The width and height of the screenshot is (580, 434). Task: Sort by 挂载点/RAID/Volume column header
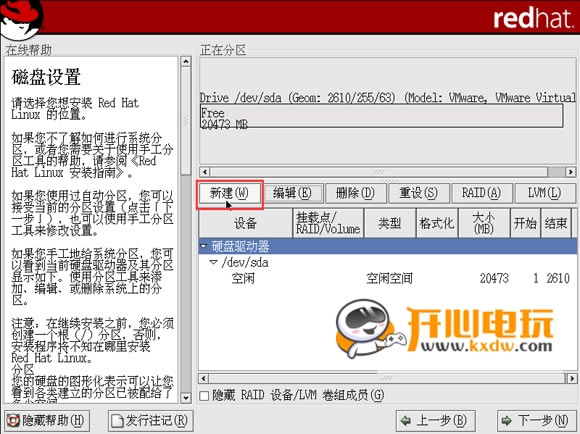point(328,223)
